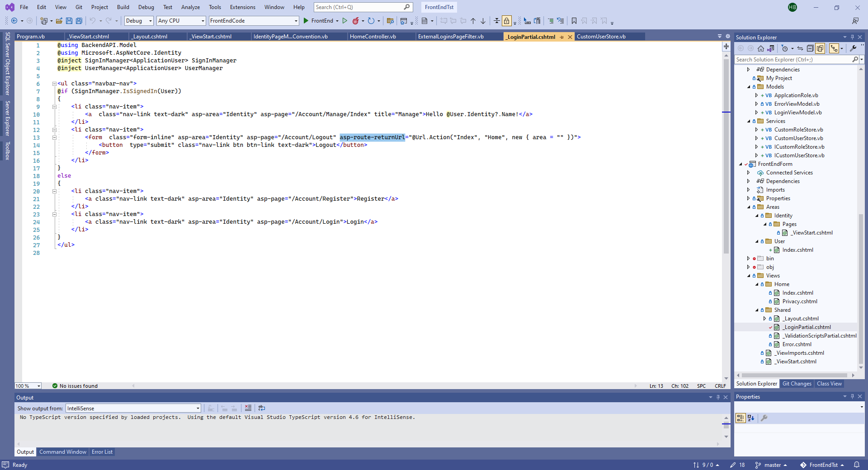Click the Clear All icon in Output toolbar
The image size is (868, 470).
click(x=248, y=408)
